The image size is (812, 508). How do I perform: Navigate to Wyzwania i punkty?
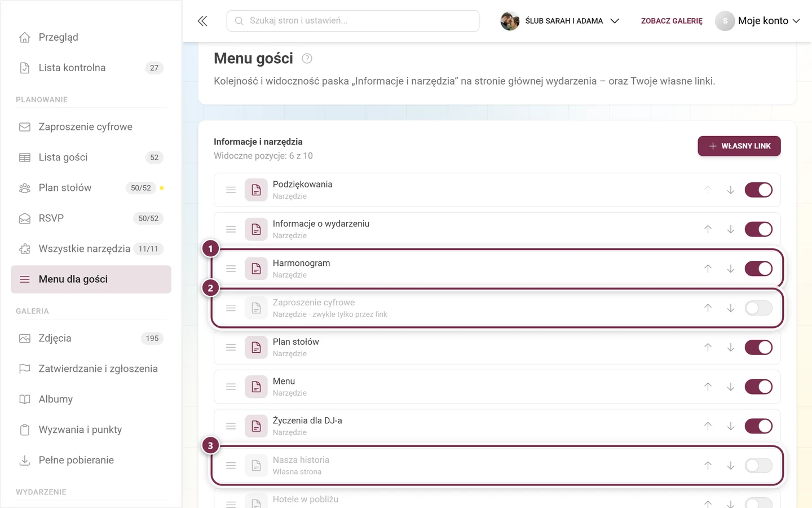tap(91, 430)
